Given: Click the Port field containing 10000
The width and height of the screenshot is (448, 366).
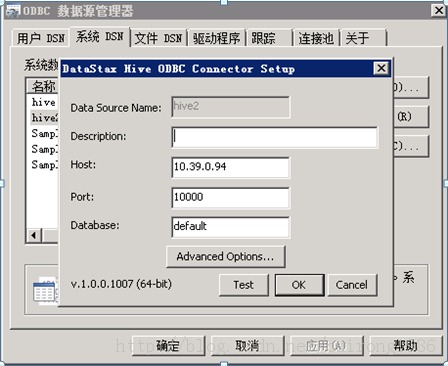Looking at the screenshot, I should coord(230,197).
